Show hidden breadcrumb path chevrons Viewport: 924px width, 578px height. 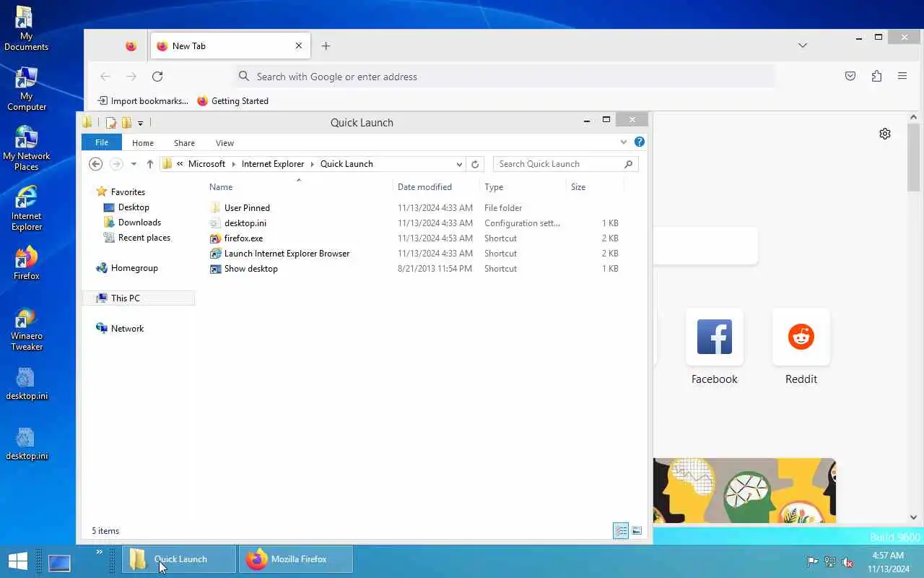click(x=180, y=164)
